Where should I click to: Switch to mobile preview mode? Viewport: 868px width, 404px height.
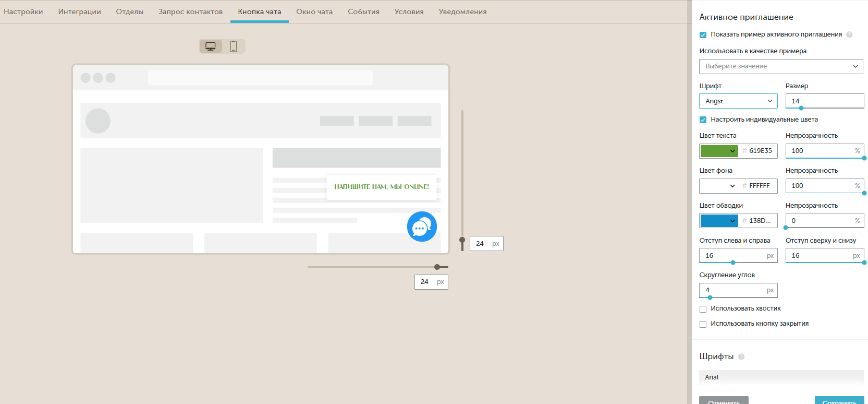coord(234,46)
